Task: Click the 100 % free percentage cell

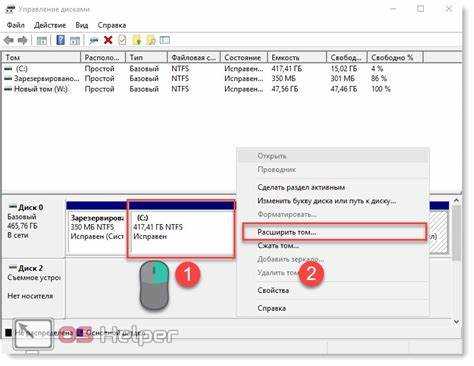Action: [x=381, y=89]
